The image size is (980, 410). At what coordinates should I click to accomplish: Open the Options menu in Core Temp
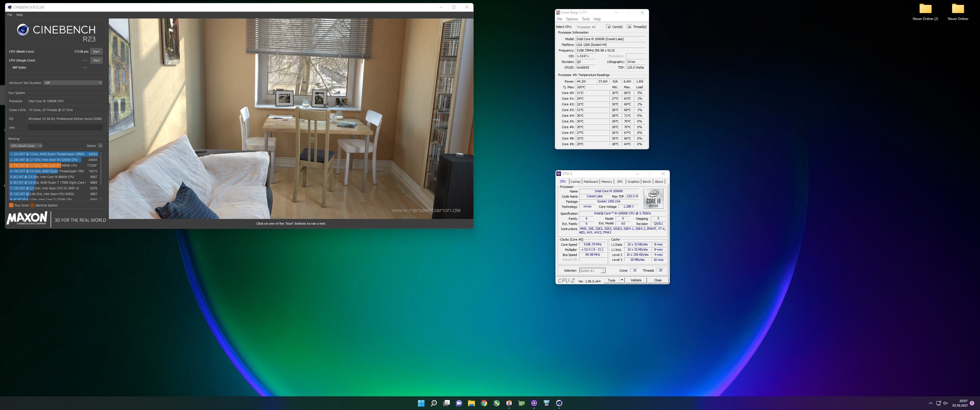[x=572, y=19]
